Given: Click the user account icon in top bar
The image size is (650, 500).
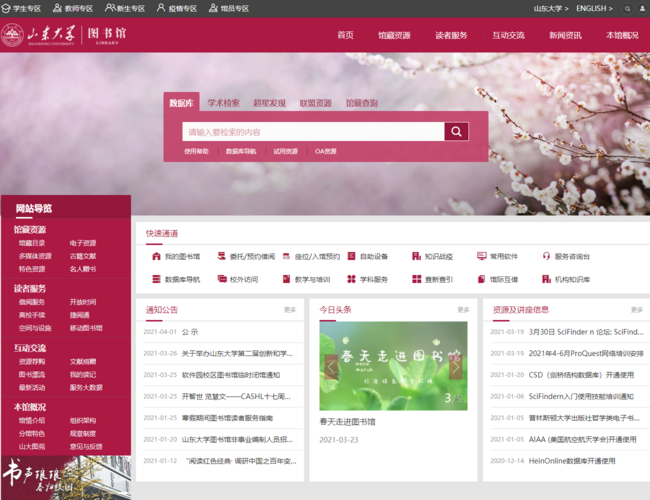Looking at the screenshot, I should (x=643, y=8).
